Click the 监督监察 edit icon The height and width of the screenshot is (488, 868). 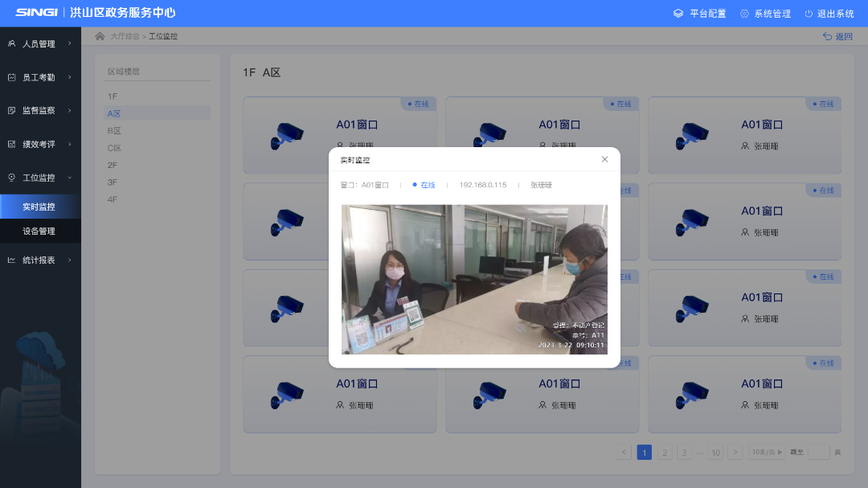point(11,110)
